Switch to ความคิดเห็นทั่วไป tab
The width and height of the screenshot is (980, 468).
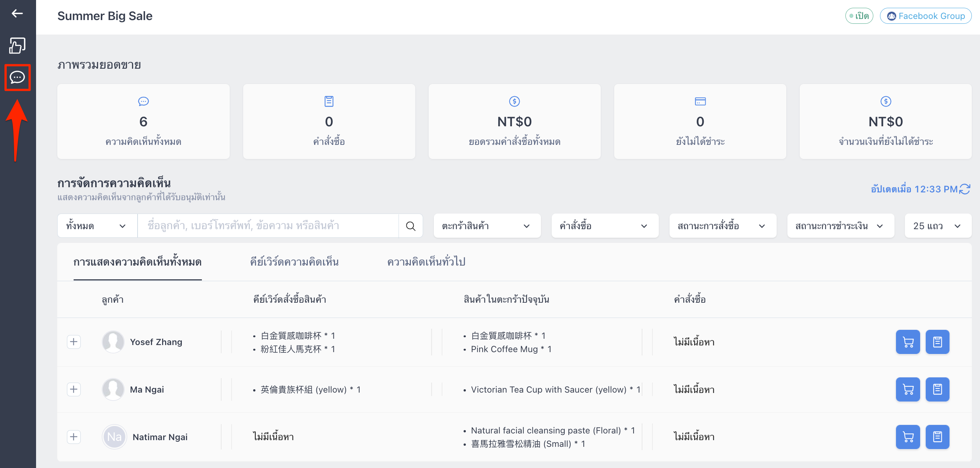click(426, 262)
